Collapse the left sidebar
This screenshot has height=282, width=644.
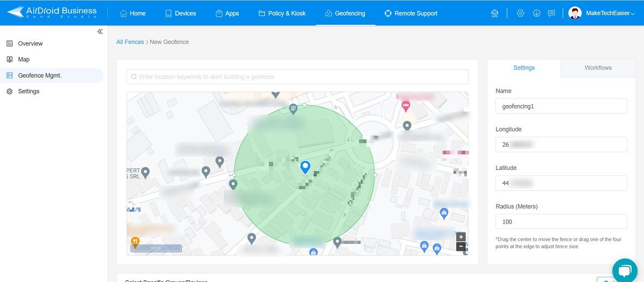100,32
